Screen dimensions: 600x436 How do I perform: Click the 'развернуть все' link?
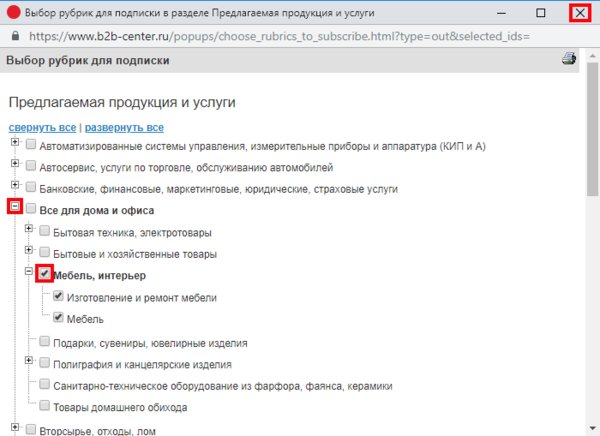pyautogui.click(x=124, y=128)
